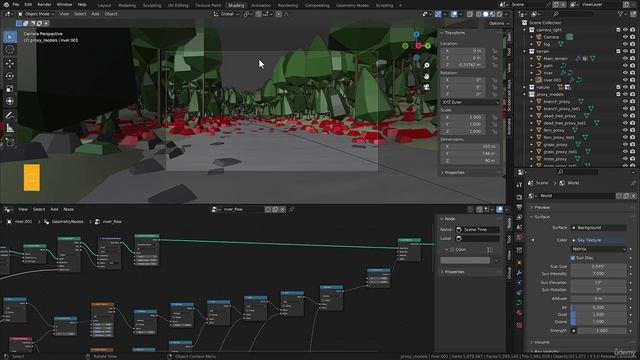Expand the nature collection in outliner
Image resolution: width=640 pixels, height=360 pixels.
tap(525, 87)
